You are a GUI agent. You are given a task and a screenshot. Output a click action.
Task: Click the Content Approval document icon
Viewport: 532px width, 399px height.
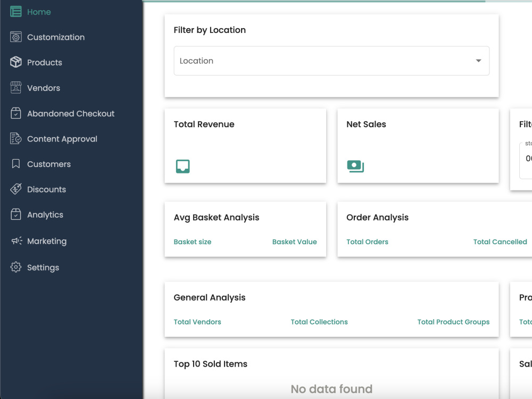click(15, 138)
